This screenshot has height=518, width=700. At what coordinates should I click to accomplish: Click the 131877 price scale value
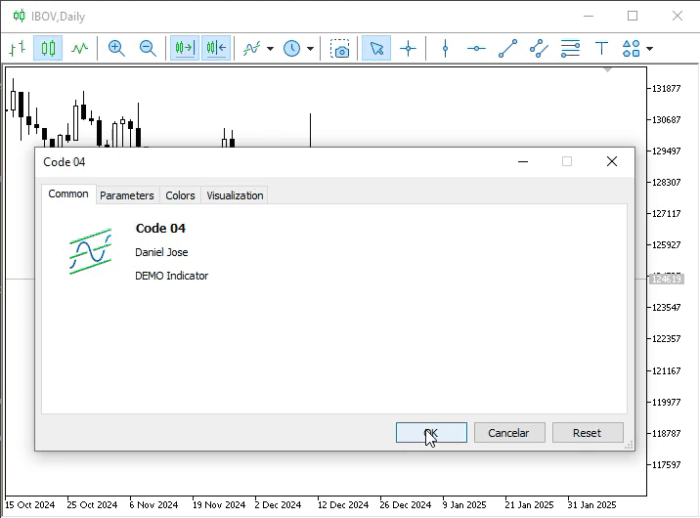(667, 88)
